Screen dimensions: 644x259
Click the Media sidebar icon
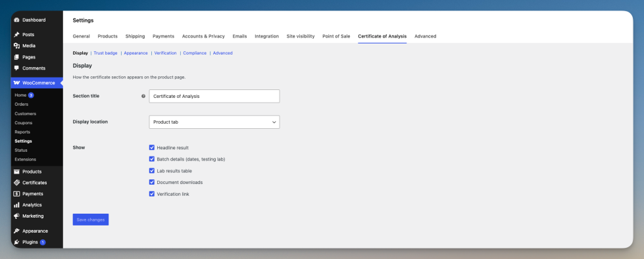tap(17, 46)
